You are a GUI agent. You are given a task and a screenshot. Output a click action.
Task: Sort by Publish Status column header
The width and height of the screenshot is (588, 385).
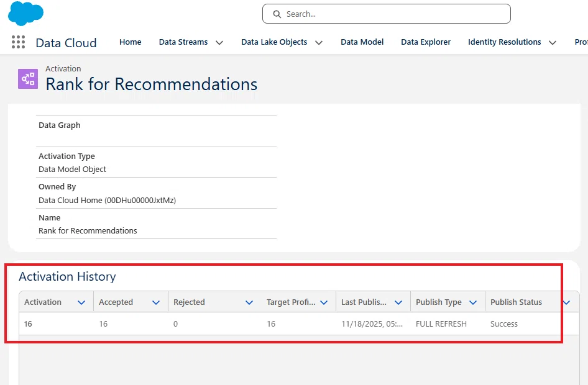tap(516, 302)
